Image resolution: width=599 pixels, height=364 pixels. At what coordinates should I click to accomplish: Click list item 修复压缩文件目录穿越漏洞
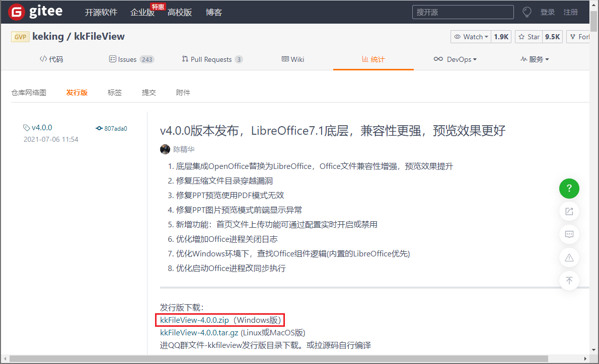click(224, 180)
